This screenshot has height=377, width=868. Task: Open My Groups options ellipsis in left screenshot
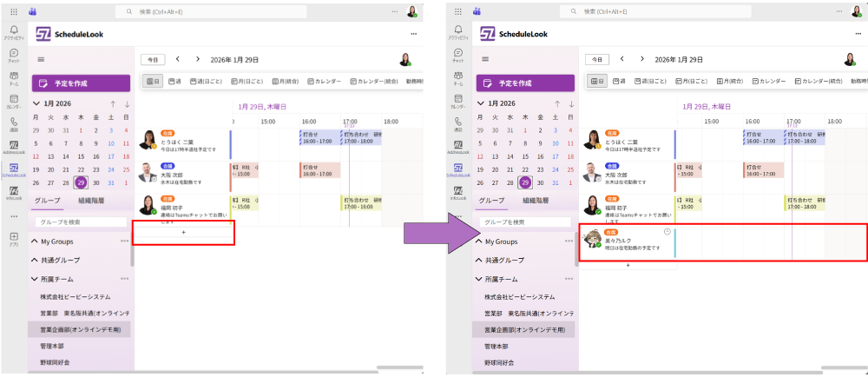coord(124,241)
